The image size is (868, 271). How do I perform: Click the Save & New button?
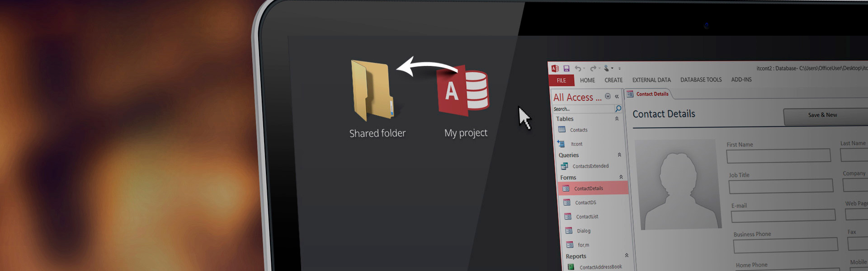pos(826,116)
